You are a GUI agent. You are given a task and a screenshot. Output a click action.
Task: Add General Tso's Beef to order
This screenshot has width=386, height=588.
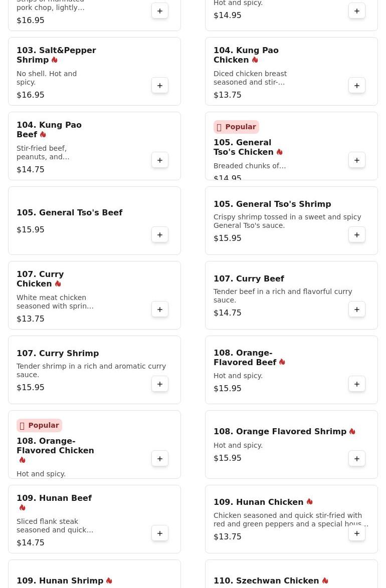(x=160, y=235)
